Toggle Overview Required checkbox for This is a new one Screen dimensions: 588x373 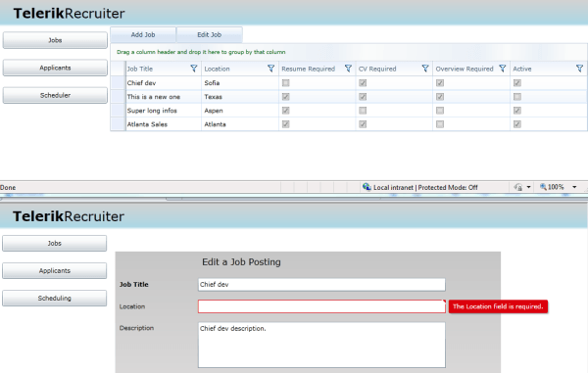[440, 97]
